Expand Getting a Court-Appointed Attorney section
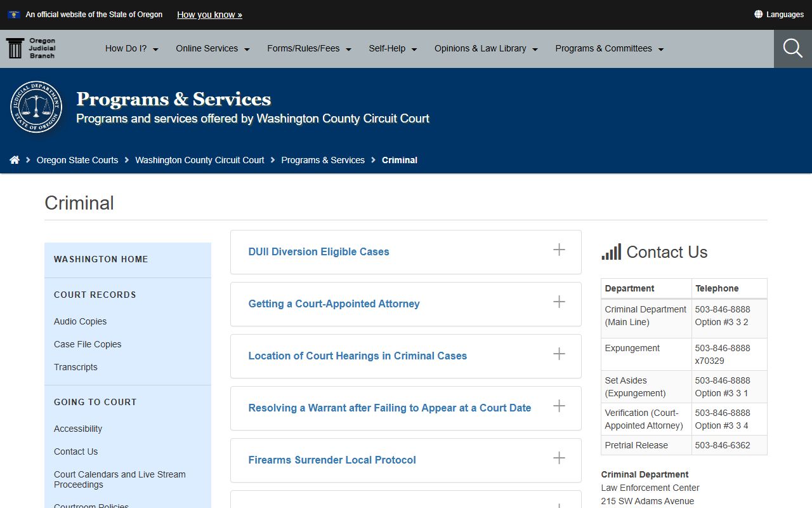This screenshot has height=508, width=812. pyautogui.click(x=406, y=304)
